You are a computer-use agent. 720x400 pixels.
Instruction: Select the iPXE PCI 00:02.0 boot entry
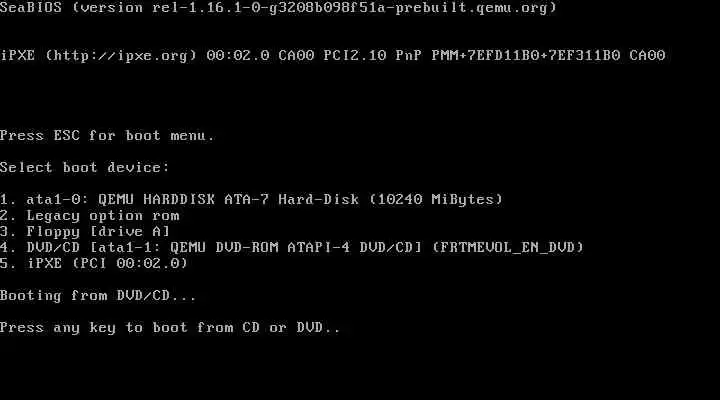point(94,263)
